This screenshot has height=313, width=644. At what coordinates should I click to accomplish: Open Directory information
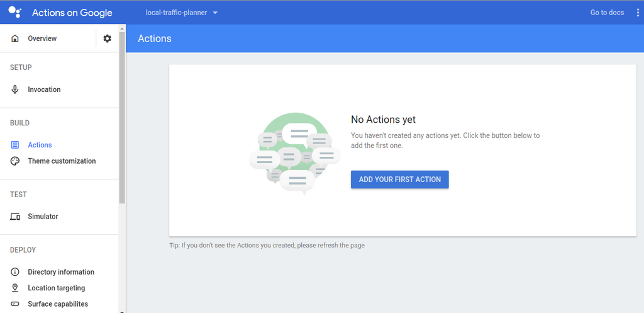coord(61,272)
